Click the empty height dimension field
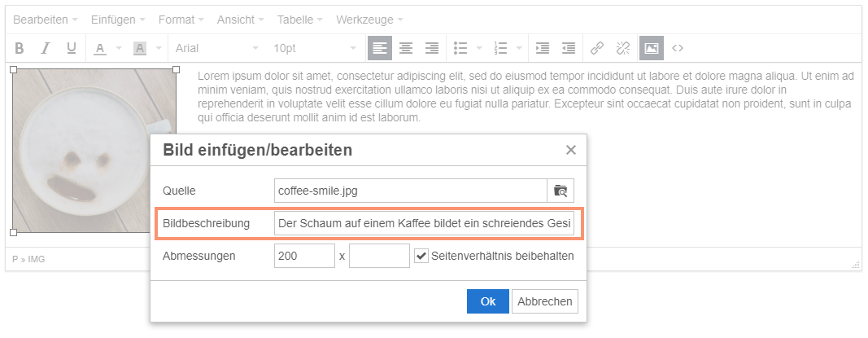This screenshot has width=868, height=338. (379, 256)
